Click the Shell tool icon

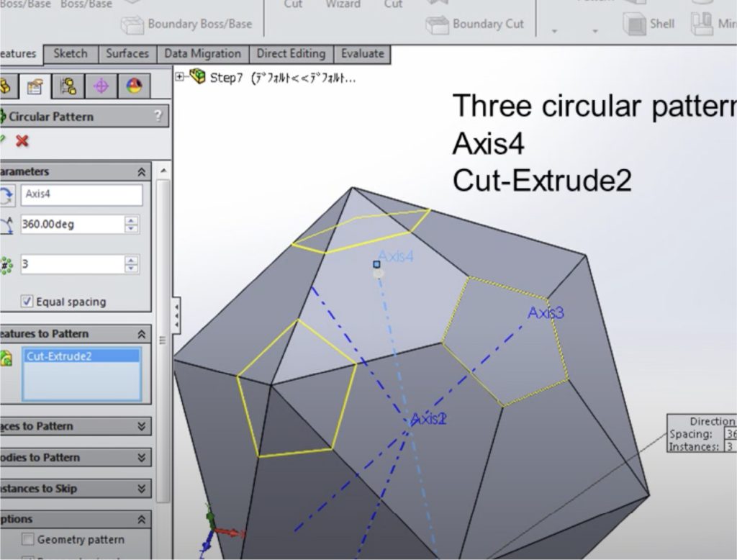[635, 24]
